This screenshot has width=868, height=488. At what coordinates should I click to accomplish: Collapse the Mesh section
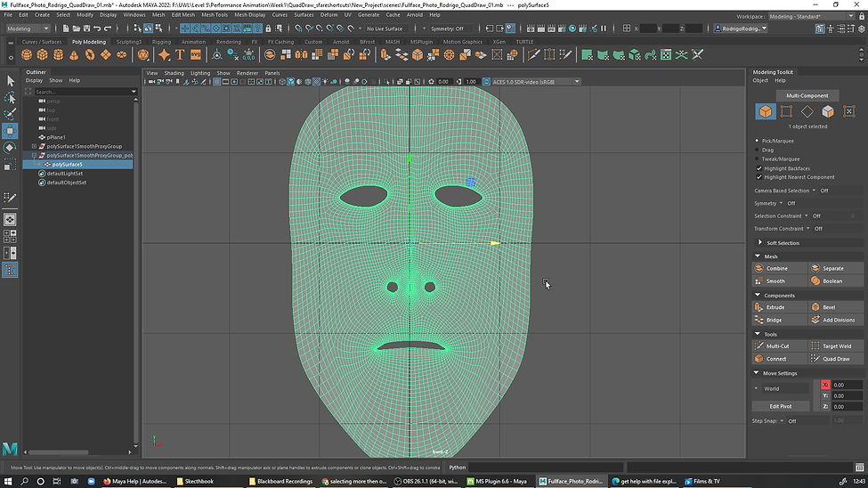coord(758,256)
